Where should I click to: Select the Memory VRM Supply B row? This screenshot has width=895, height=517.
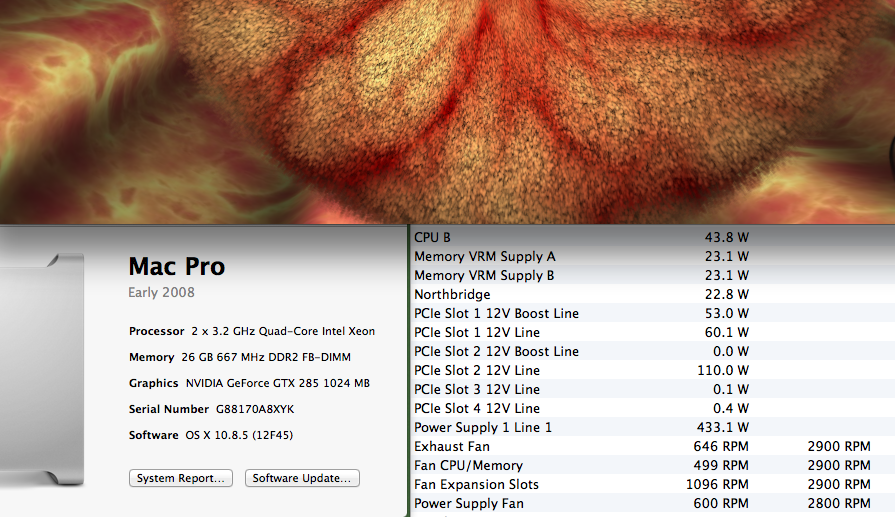(x=652, y=275)
